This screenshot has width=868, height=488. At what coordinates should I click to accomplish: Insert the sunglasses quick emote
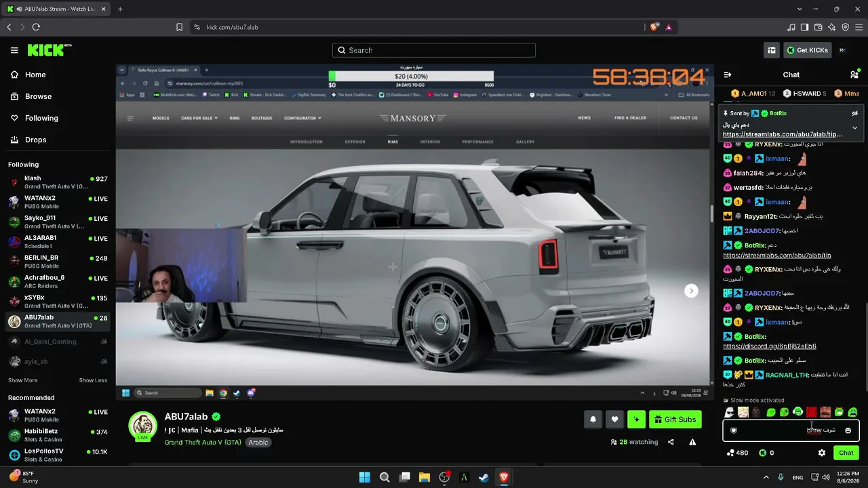730,412
